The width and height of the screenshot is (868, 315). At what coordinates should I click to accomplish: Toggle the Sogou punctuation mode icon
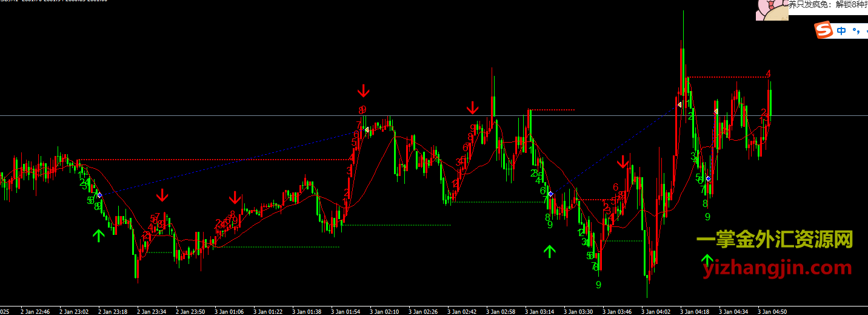855,31
